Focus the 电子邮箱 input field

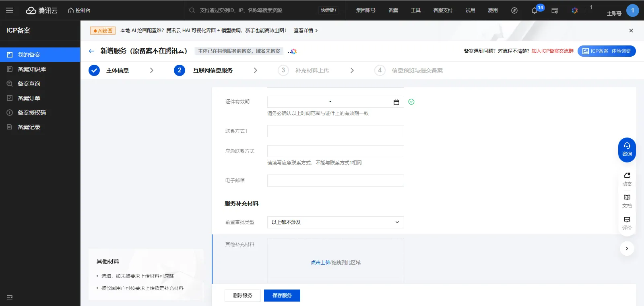(336, 181)
